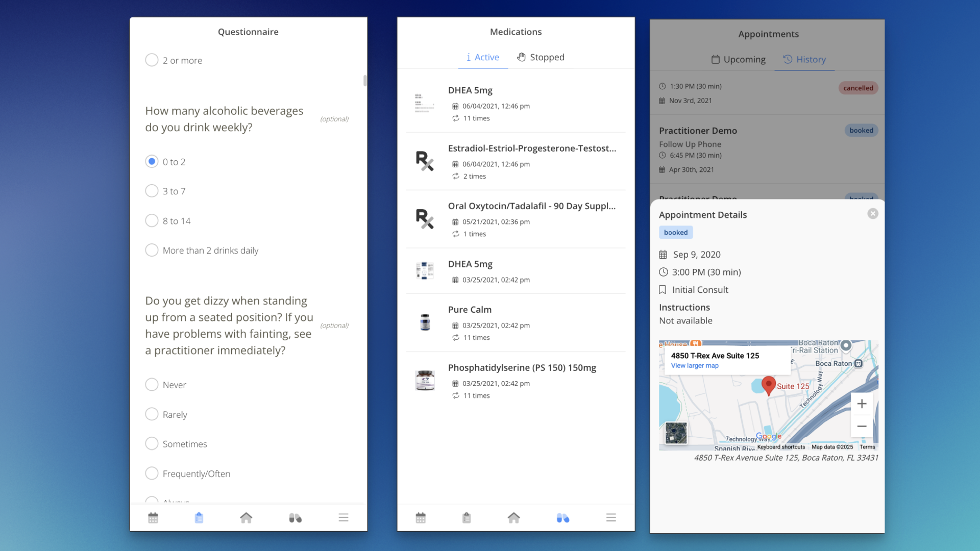Open the hamburger menu in bottom bar
Screen dimensions: 980x551
344,517
